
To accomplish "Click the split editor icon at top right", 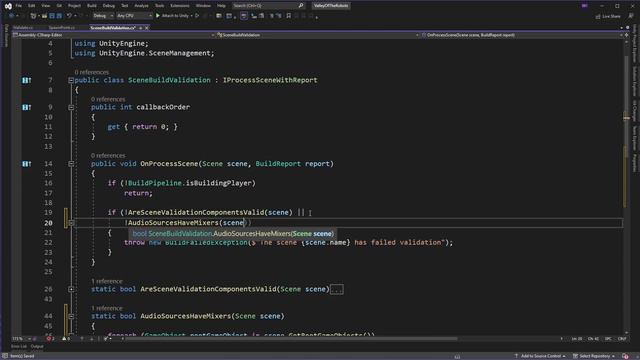I will click(627, 35).
